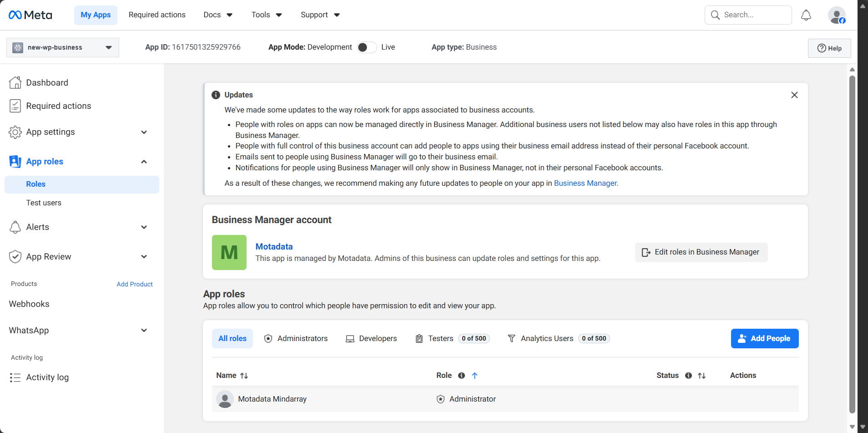Dismiss the Updates notice with the X
868x433 pixels.
coord(794,95)
